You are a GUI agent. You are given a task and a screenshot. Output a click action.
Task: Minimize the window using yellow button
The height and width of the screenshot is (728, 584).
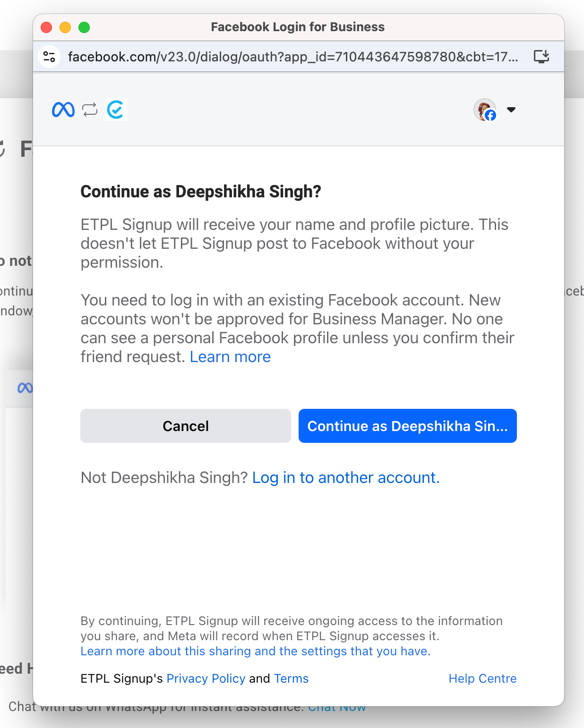click(x=65, y=27)
